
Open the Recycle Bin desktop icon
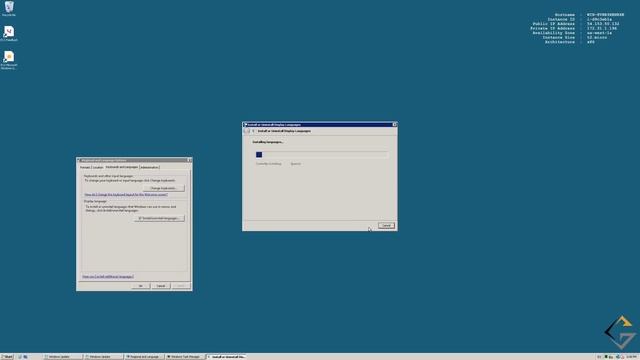click(9, 8)
